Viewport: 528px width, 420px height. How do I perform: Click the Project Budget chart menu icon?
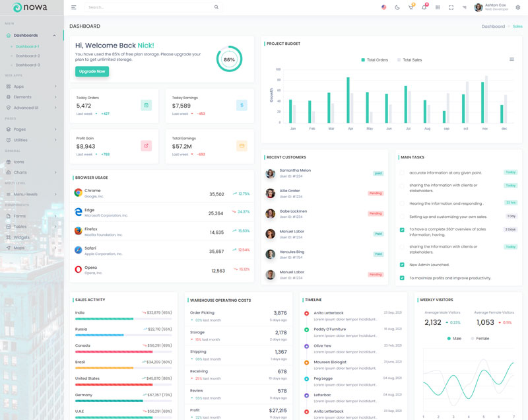511,59
